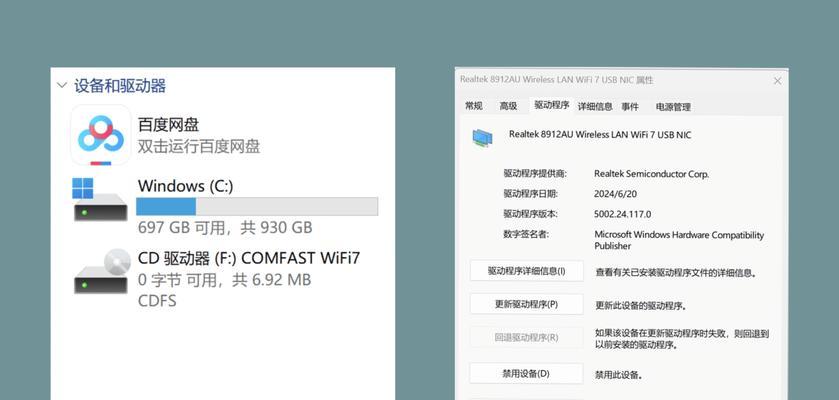Click the CDFS file system text
The height and width of the screenshot is (400, 839).
coord(157,301)
